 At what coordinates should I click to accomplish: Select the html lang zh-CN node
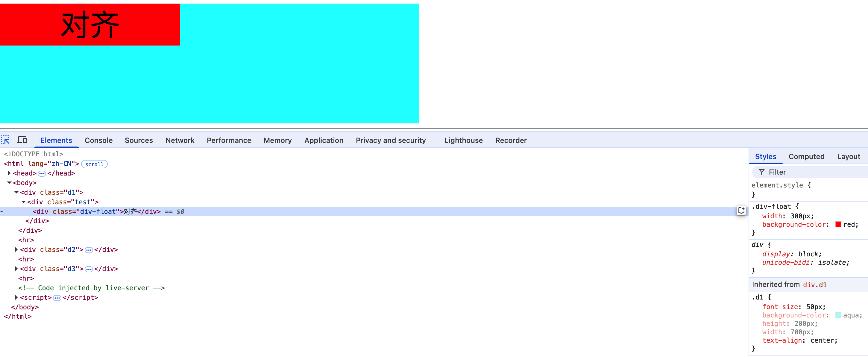[x=41, y=164]
